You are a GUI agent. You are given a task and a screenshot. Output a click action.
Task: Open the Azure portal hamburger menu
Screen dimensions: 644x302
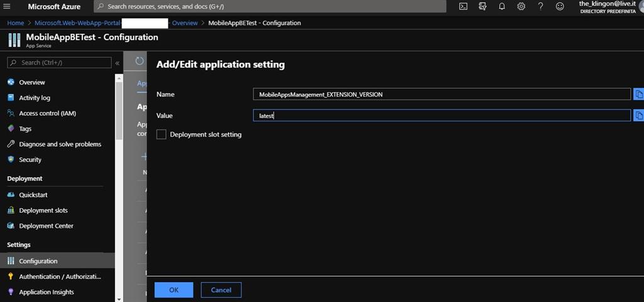(x=6, y=6)
